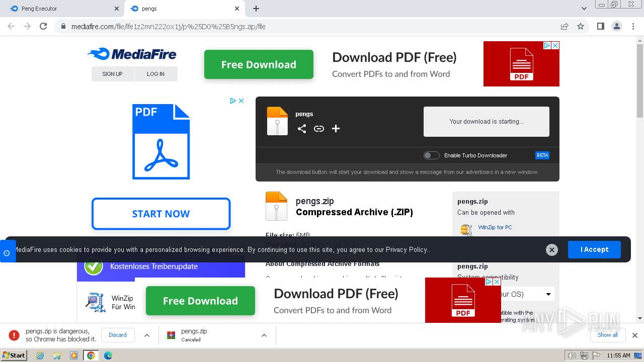This screenshot has height=362, width=644.
Task: Click the BETA badge
Action: point(542,155)
